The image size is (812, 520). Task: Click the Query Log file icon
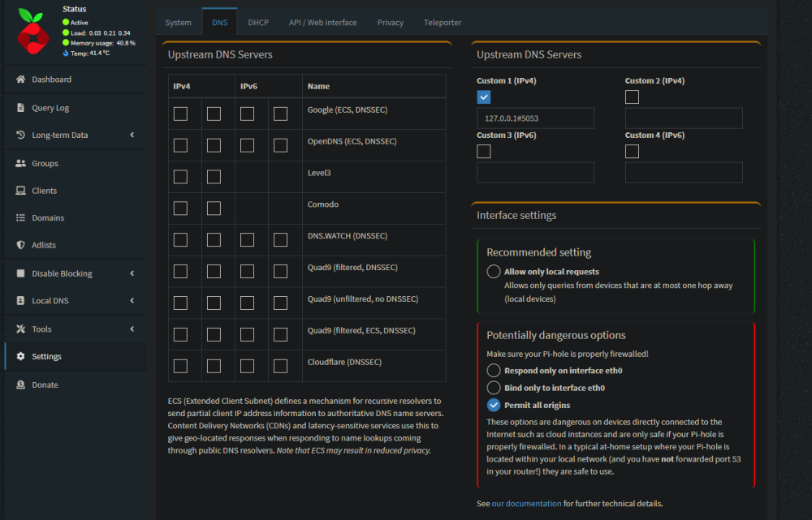[x=21, y=108]
